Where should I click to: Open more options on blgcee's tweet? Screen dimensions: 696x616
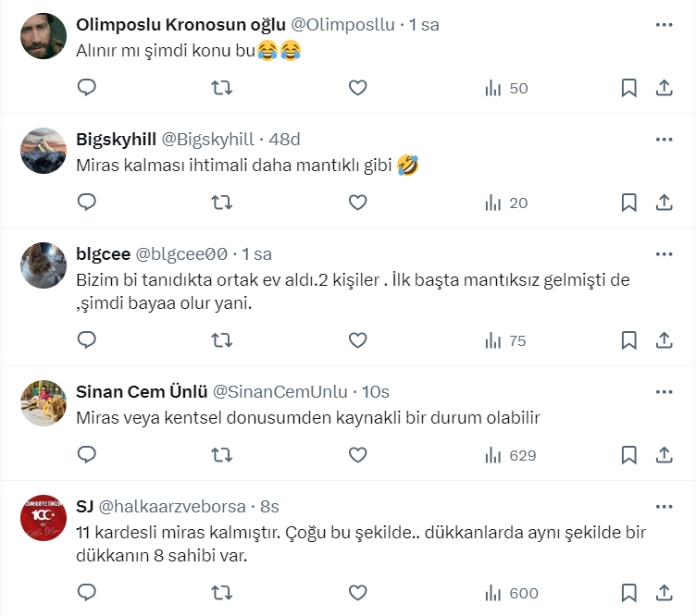coord(664,254)
